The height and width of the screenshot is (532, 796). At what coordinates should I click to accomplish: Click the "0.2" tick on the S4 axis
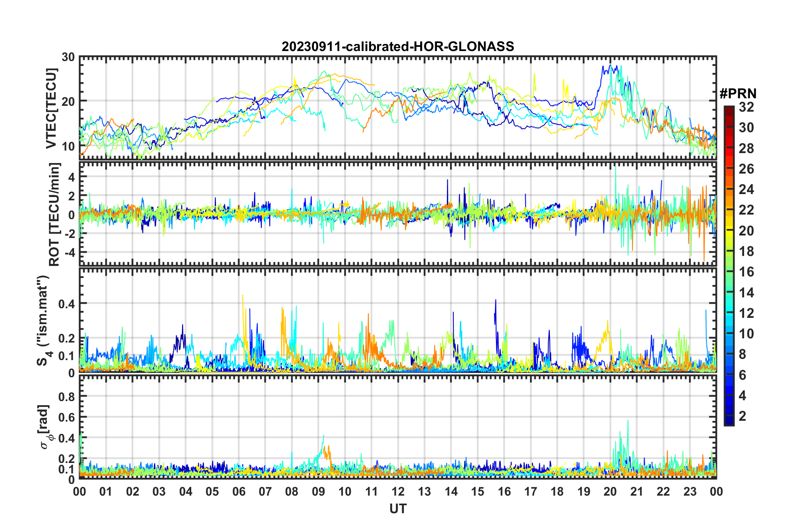67,338
